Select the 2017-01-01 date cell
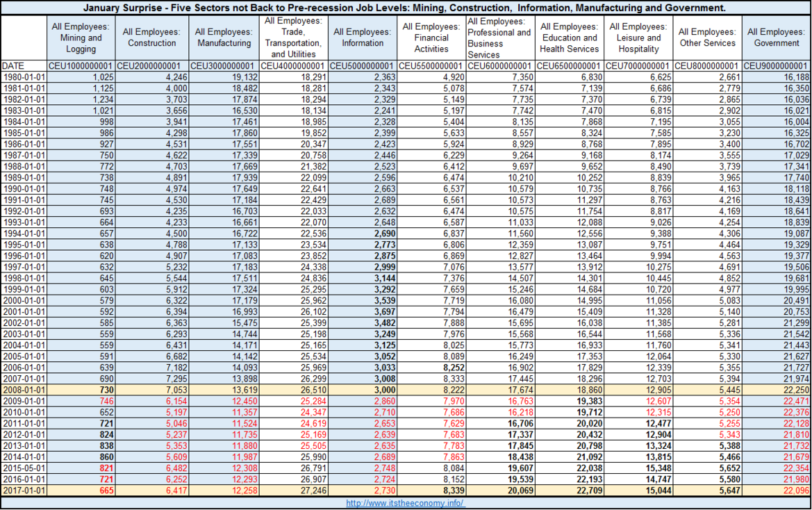 pyautogui.click(x=24, y=491)
